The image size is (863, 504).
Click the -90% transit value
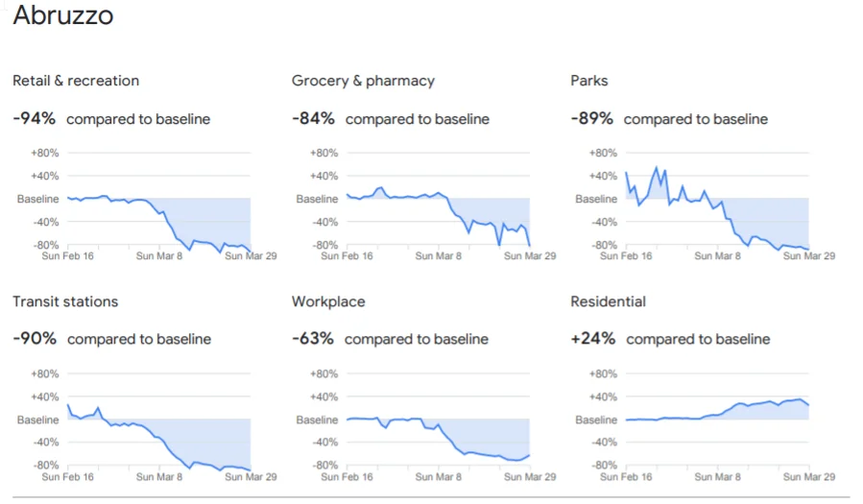[x=35, y=338]
